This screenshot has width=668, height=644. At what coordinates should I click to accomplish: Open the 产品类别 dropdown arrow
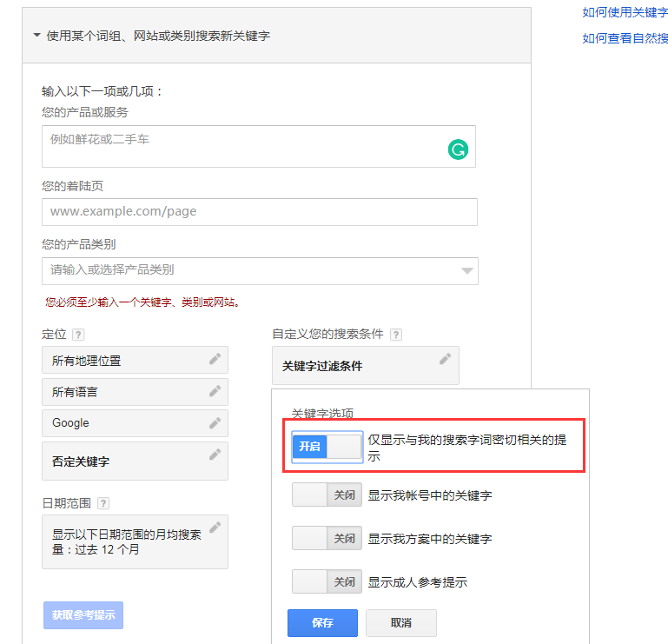tap(467, 270)
